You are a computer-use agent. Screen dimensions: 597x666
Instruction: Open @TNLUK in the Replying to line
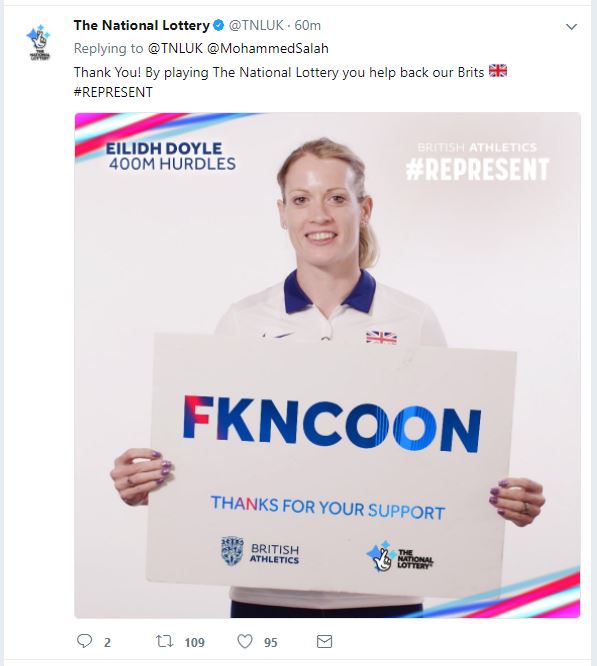(175, 48)
